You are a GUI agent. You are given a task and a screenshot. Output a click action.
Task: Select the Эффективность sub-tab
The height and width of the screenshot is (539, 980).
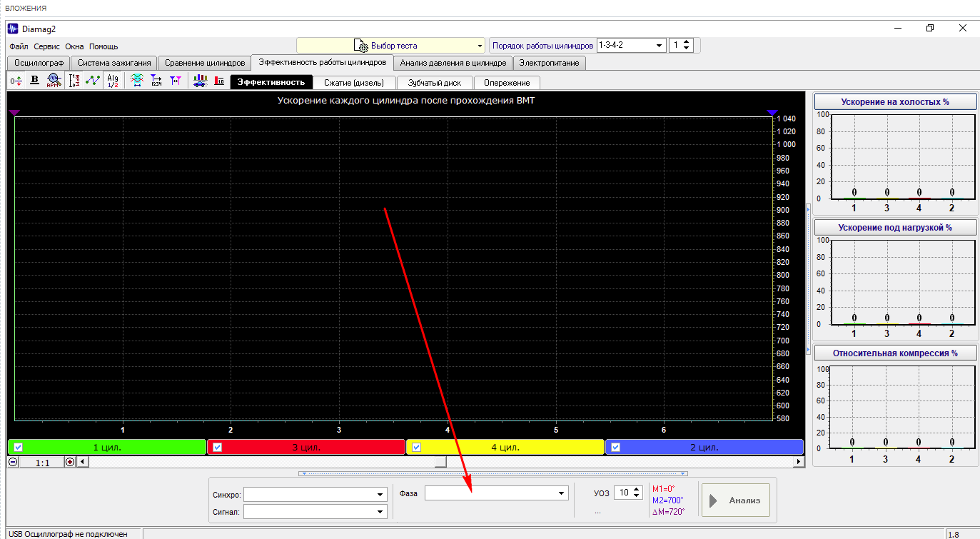click(x=271, y=82)
